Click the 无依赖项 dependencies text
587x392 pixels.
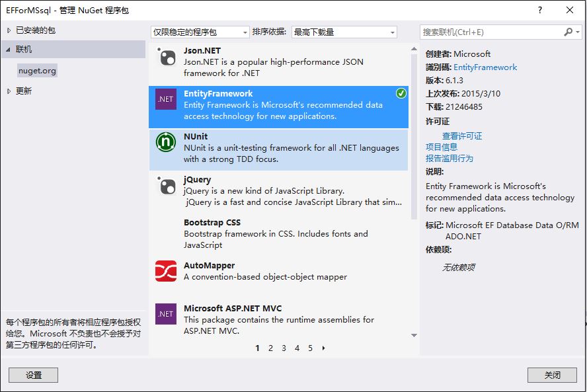click(x=459, y=267)
